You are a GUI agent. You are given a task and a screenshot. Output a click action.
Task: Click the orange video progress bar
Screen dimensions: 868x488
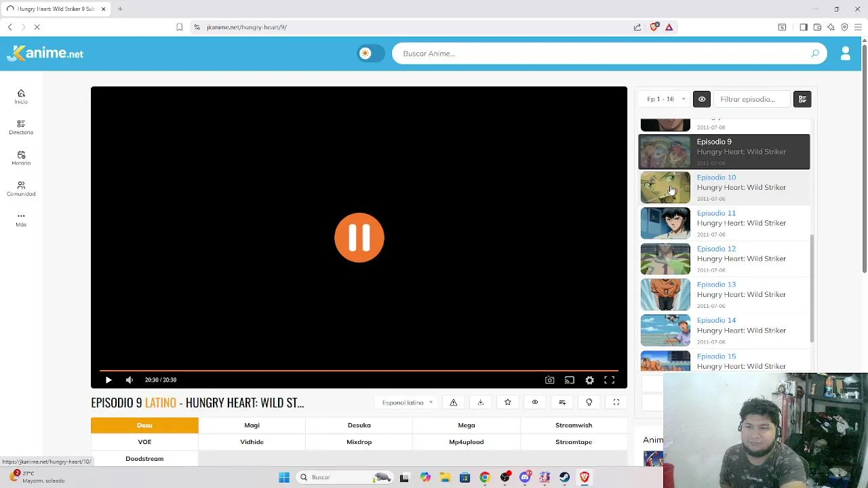point(359,371)
